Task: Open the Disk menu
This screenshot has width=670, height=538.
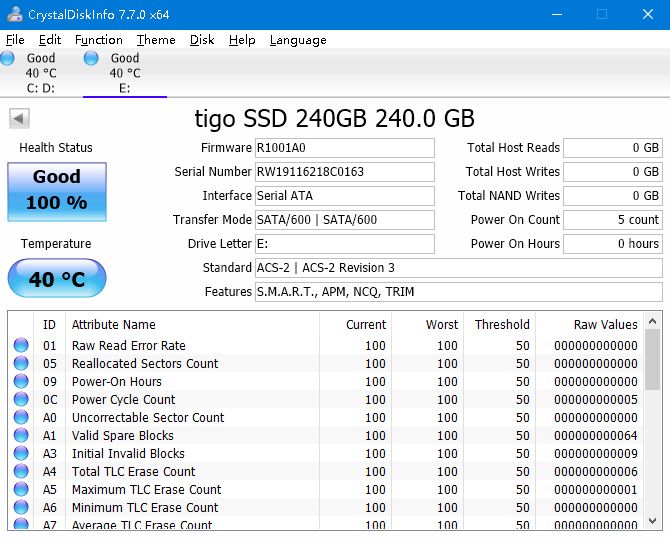Action: pyautogui.click(x=202, y=40)
